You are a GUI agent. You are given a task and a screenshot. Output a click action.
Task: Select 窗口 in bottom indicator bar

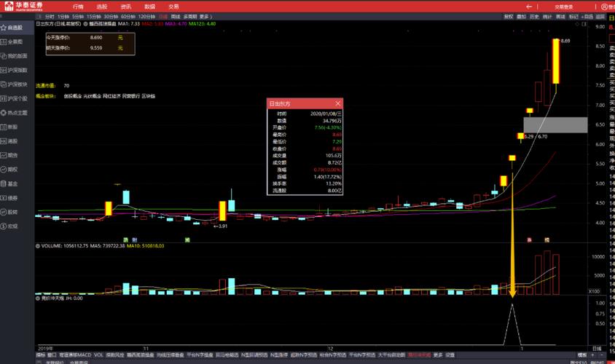click(52, 355)
